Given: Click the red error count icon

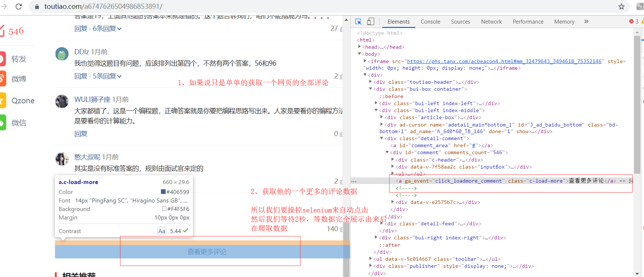Looking at the screenshot, I should 631,21.
